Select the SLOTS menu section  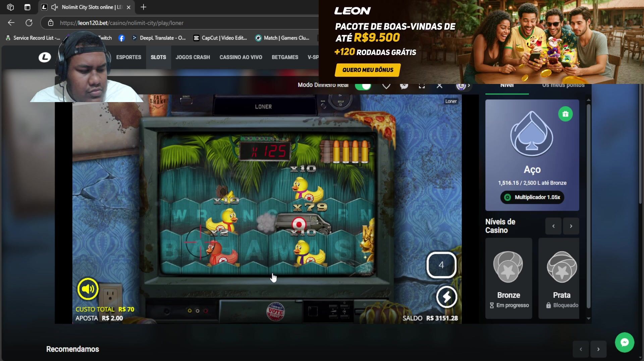(158, 57)
